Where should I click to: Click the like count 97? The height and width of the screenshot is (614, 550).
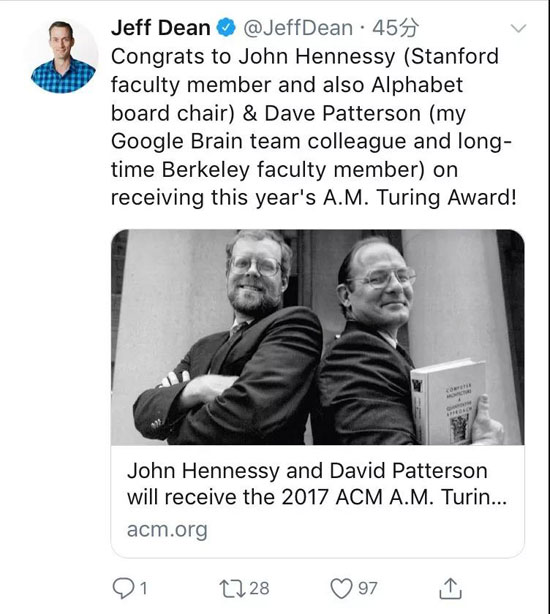(368, 589)
